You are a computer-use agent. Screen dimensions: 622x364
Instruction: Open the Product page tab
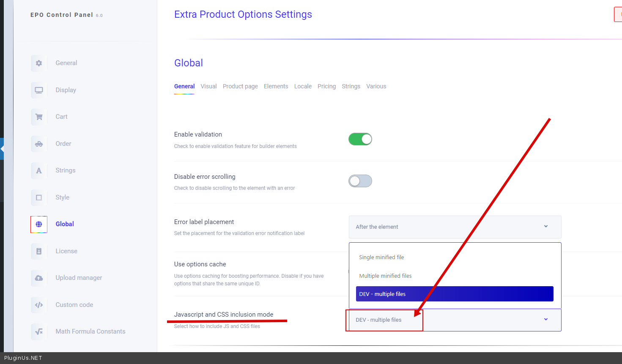pyautogui.click(x=240, y=86)
